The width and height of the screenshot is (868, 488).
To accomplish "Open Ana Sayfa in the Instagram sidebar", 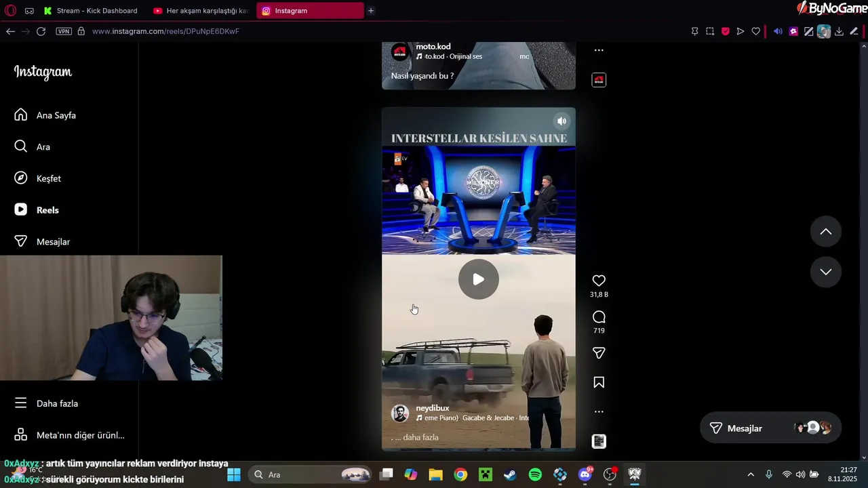I will [45, 115].
